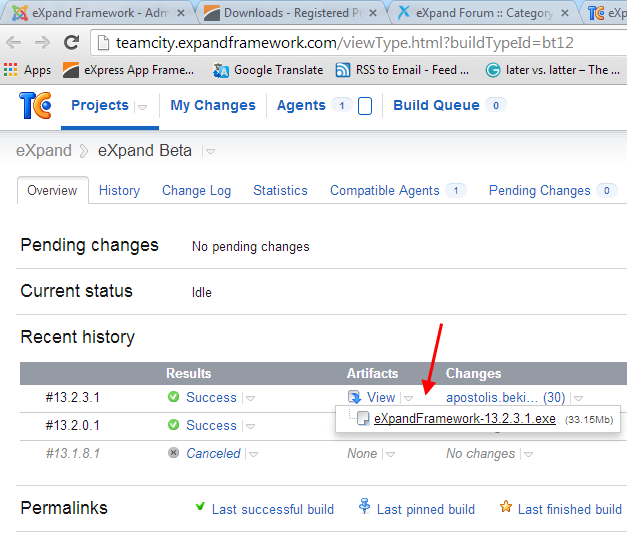Open Google Translate bookmark
The width and height of the screenshot is (627, 549).
coord(268,70)
